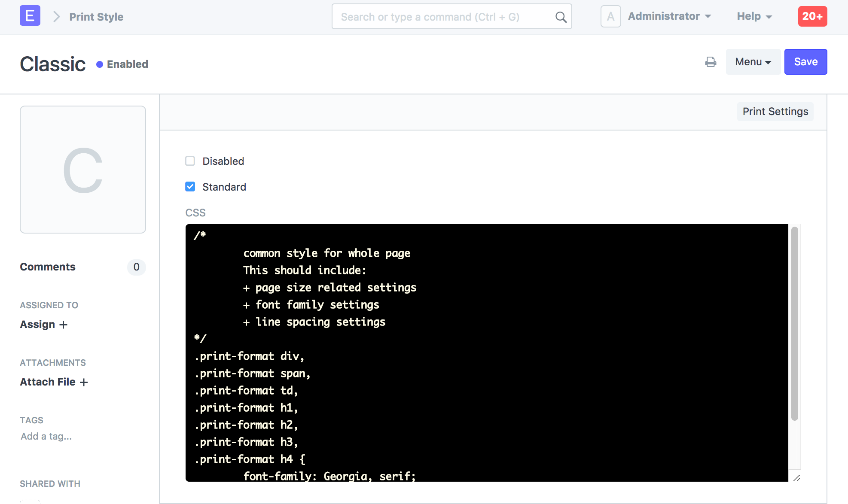Enable the Disabled checkbox
This screenshot has height=504, width=848.
click(x=190, y=161)
